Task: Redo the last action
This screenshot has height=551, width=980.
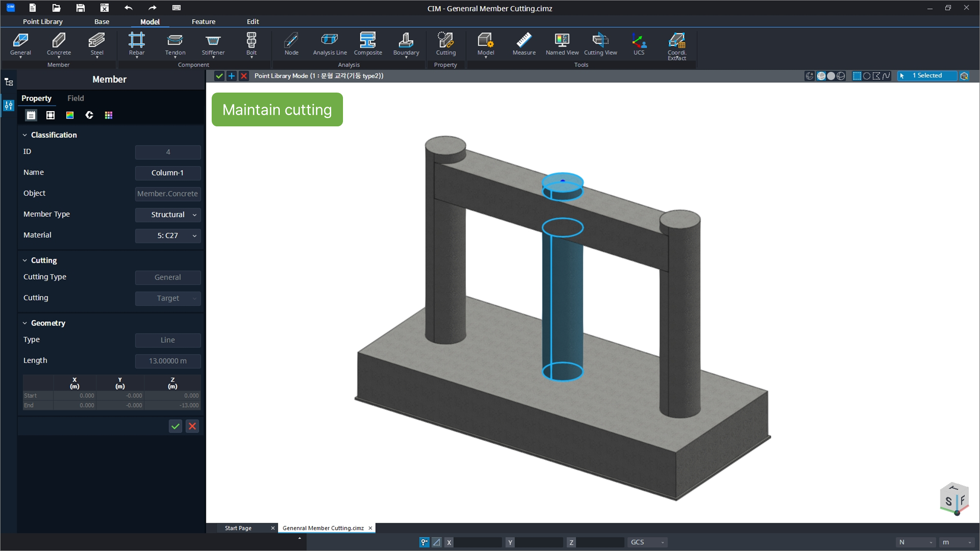Action: 152,8
